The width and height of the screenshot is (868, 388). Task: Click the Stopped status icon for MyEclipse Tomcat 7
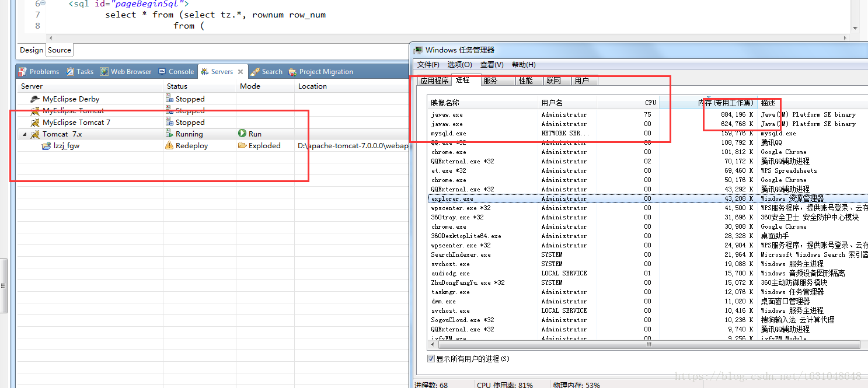170,122
